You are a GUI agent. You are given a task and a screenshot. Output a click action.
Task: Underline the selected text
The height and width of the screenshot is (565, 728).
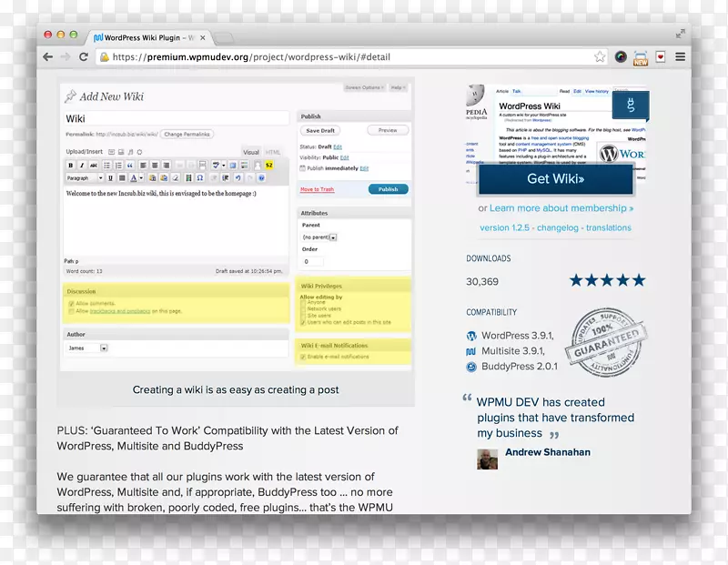pos(110,177)
